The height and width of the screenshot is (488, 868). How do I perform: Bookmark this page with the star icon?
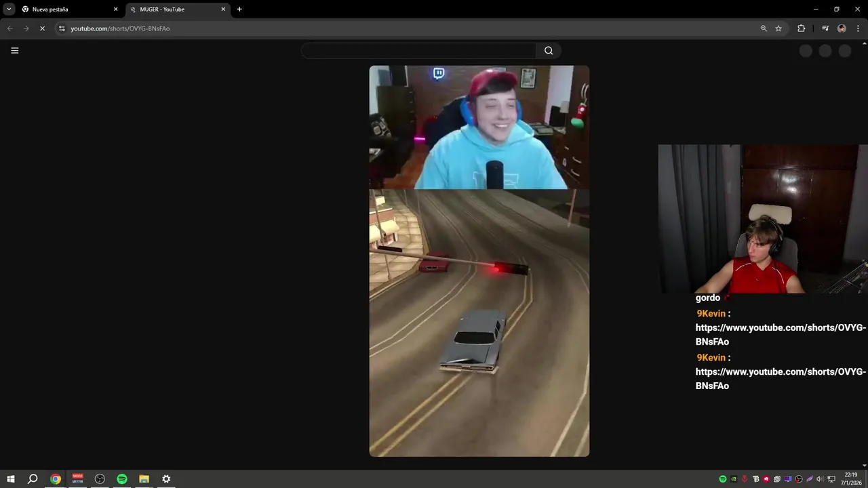[778, 28]
